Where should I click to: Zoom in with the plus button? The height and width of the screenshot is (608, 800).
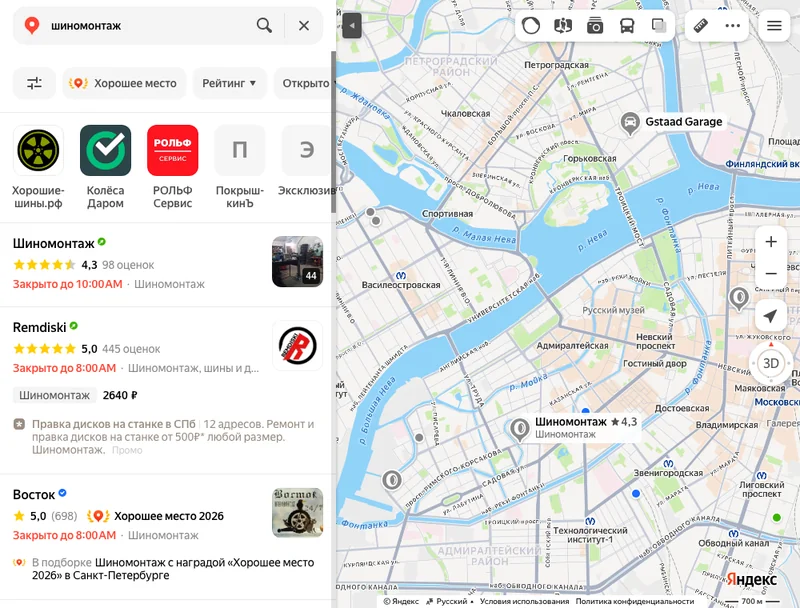[771, 242]
